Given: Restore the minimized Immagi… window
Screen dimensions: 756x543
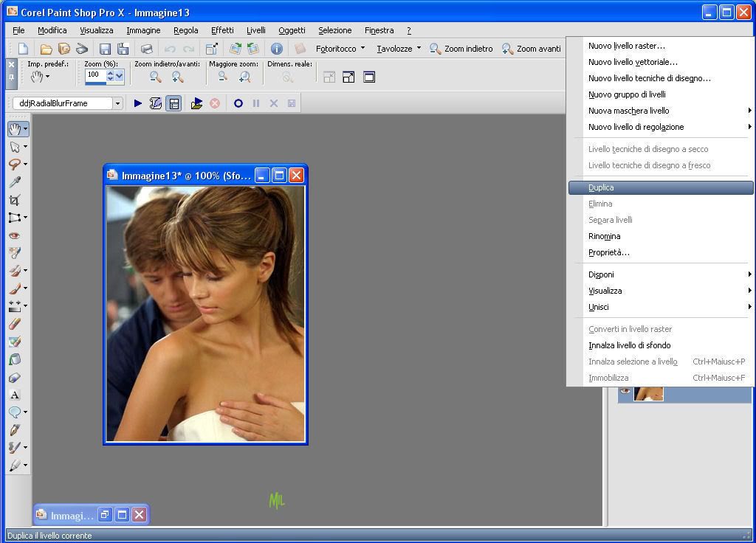Looking at the screenshot, I should click(104, 515).
